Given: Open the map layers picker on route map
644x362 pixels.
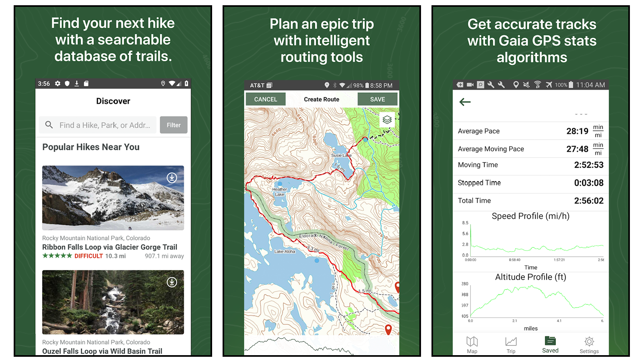Looking at the screenshot, I should tap(387, 119).
